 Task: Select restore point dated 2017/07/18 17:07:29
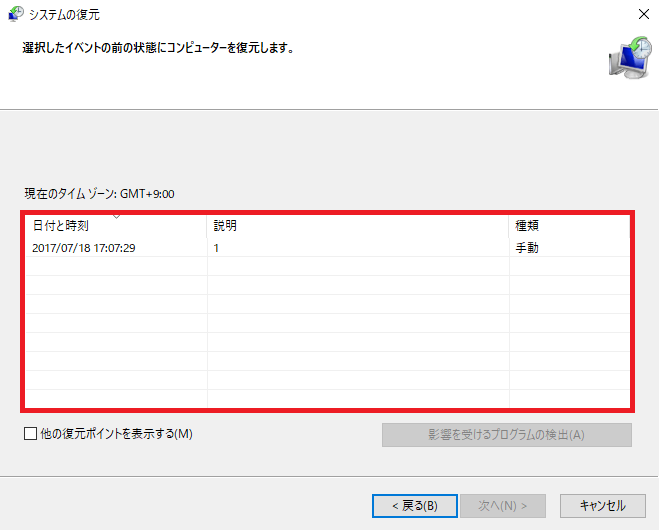(327, 248)
